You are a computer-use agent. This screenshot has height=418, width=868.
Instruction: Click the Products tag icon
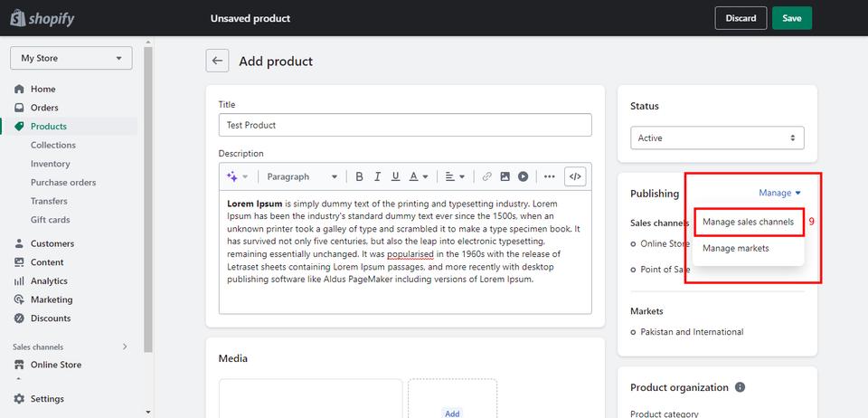click(x=19, y=127)
